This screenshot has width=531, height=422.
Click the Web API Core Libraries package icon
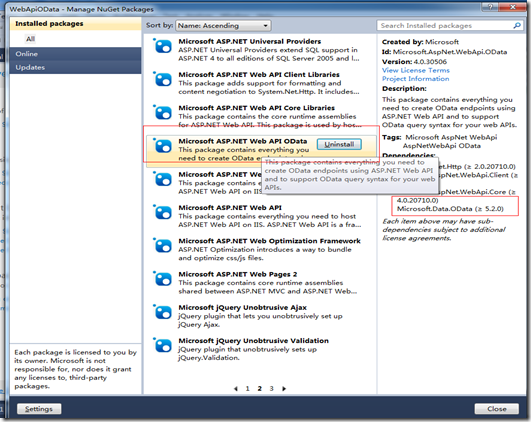pos(163,113)
